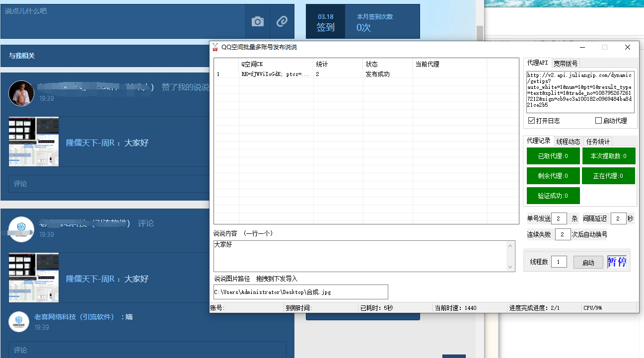Switch to the 代理API tab

point(537,63)
